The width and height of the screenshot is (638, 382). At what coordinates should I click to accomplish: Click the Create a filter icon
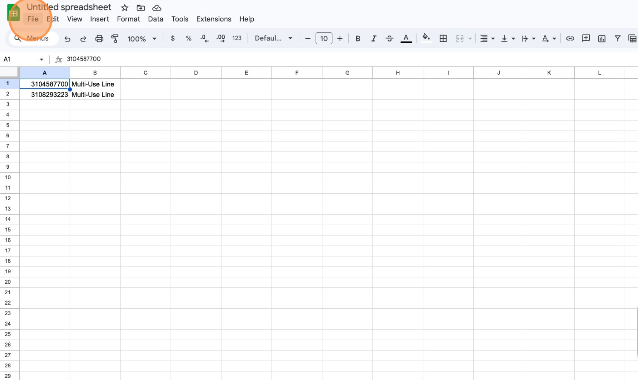click(x=617, y=39)
